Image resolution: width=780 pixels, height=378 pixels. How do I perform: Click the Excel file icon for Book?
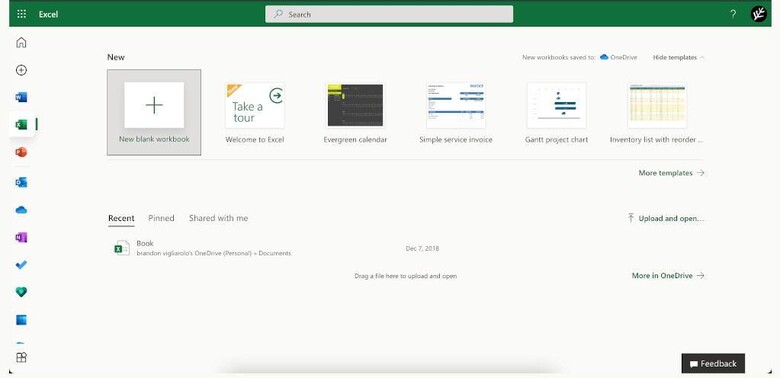click(121, 248)
